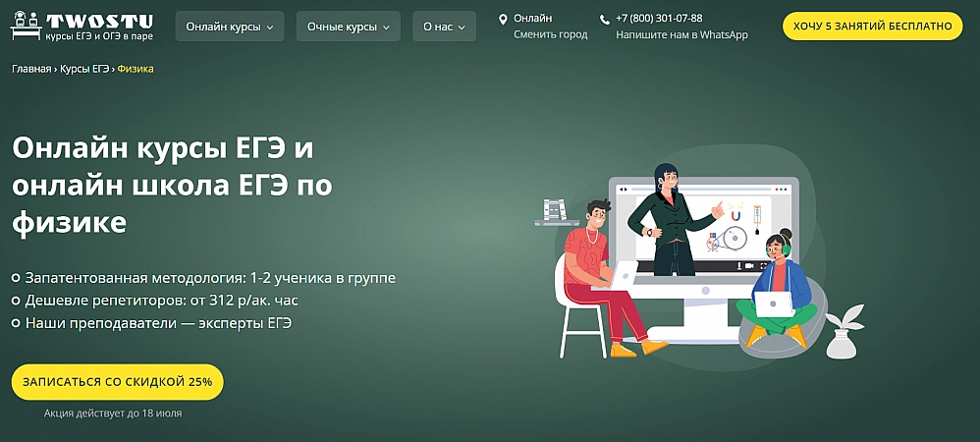Click Записаться со скидкой 25% button

point(118,382)
